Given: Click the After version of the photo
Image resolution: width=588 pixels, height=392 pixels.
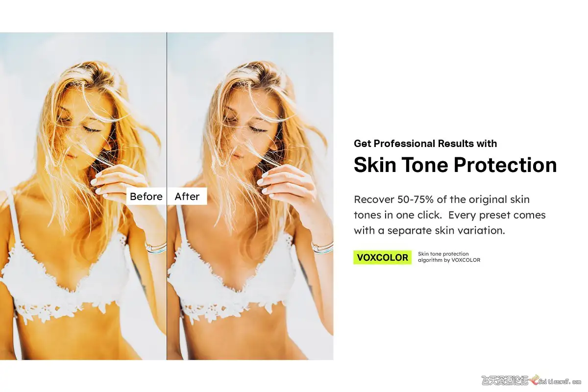Looking at the screenshot, I should (x=250, y=196).
